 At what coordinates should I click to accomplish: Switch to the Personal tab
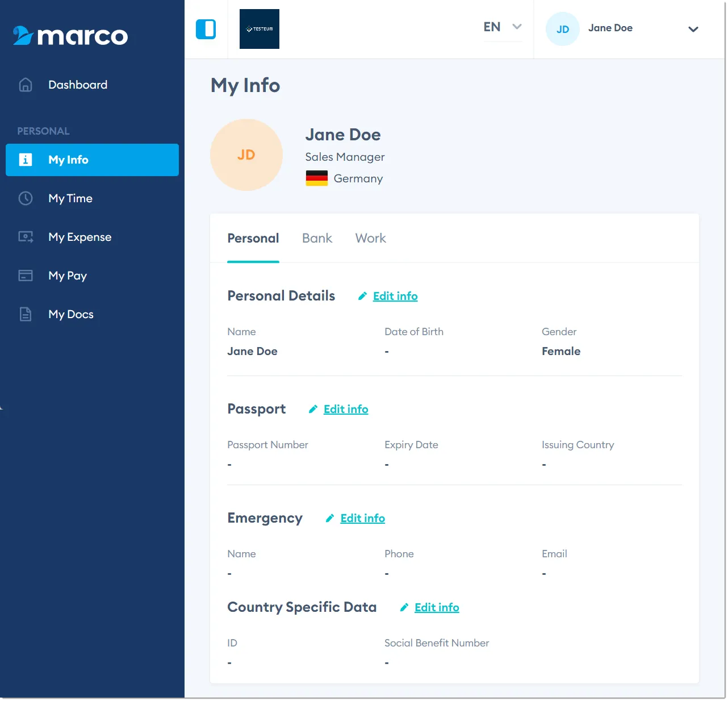tap(253, 239)
